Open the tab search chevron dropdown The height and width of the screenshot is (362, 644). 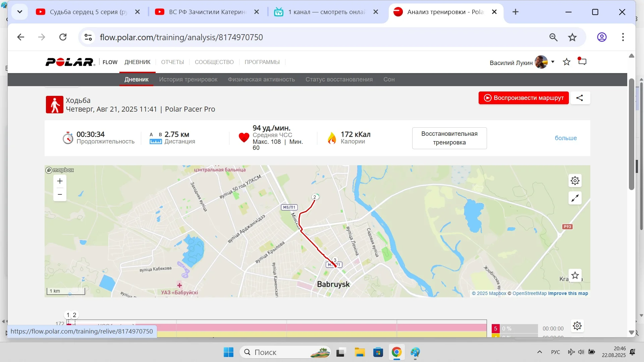(x=20, y=12)
